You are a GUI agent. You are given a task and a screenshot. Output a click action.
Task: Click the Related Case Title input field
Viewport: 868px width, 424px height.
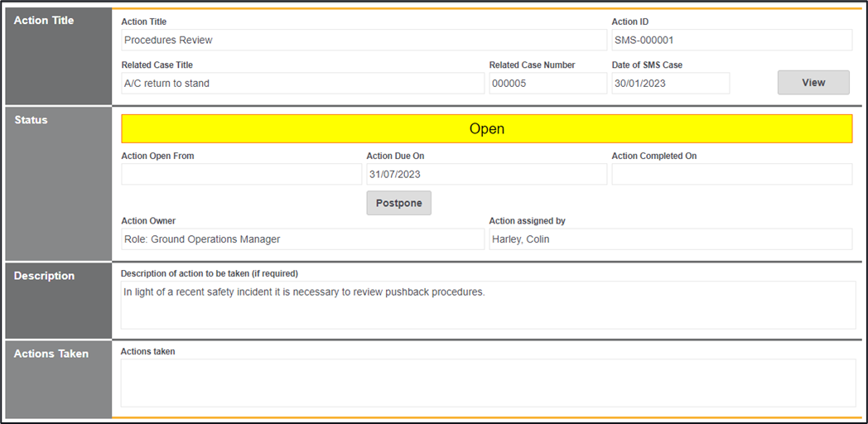click(x=302, y=84)
